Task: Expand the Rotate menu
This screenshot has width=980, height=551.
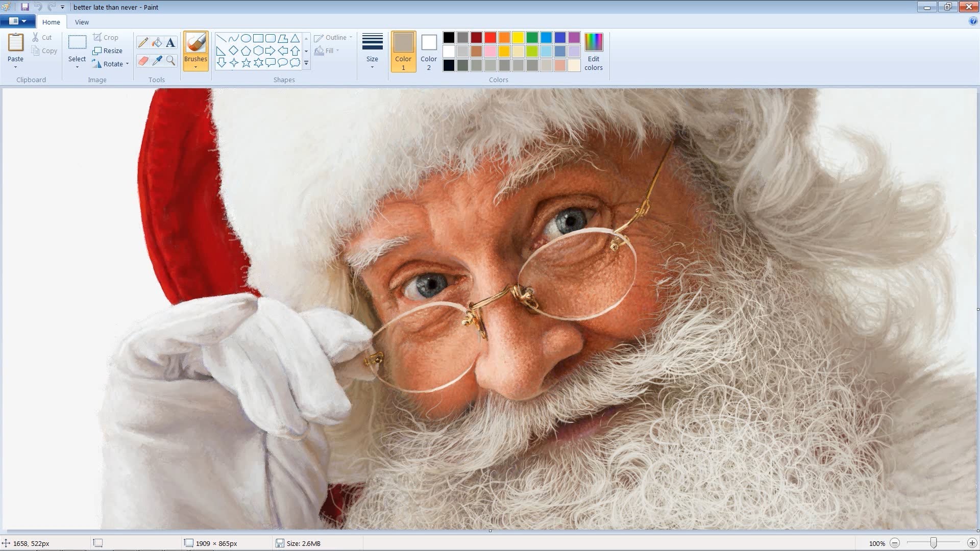Action: pyautogui.click(x=110, y=63)
